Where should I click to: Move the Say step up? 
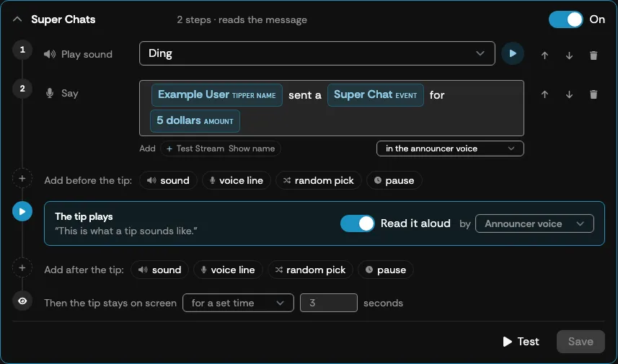[x=544, y=94]
